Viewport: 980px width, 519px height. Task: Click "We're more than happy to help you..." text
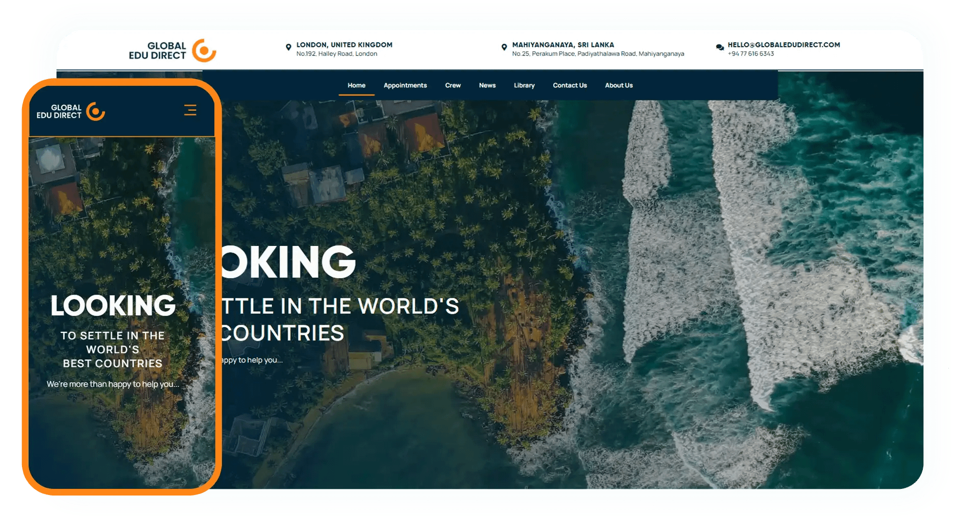pyautogui.click(x=113, y=384)
